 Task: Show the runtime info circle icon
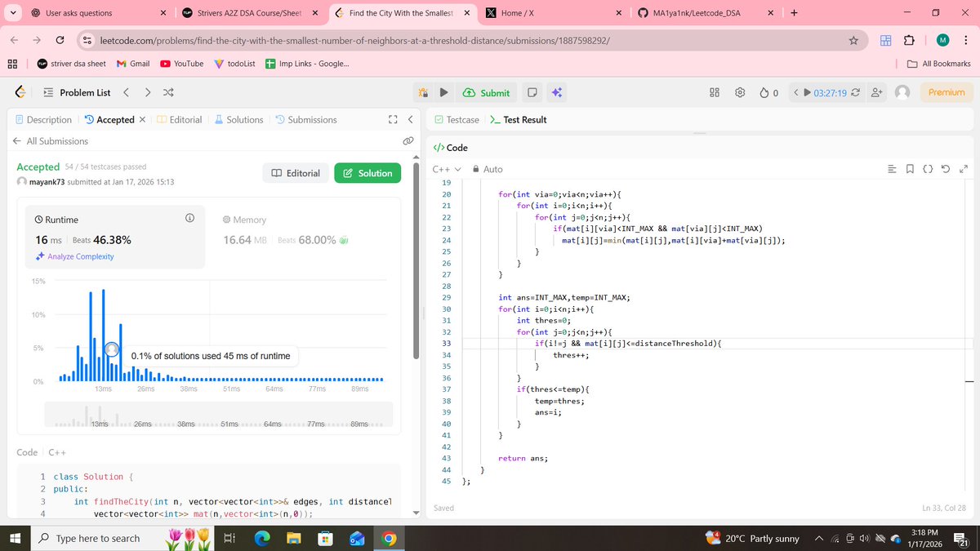189,219
